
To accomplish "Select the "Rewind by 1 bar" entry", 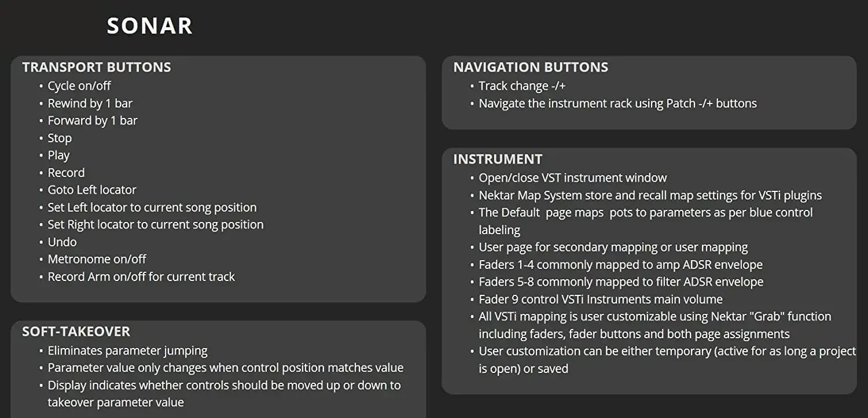I will tap(90, 103).
